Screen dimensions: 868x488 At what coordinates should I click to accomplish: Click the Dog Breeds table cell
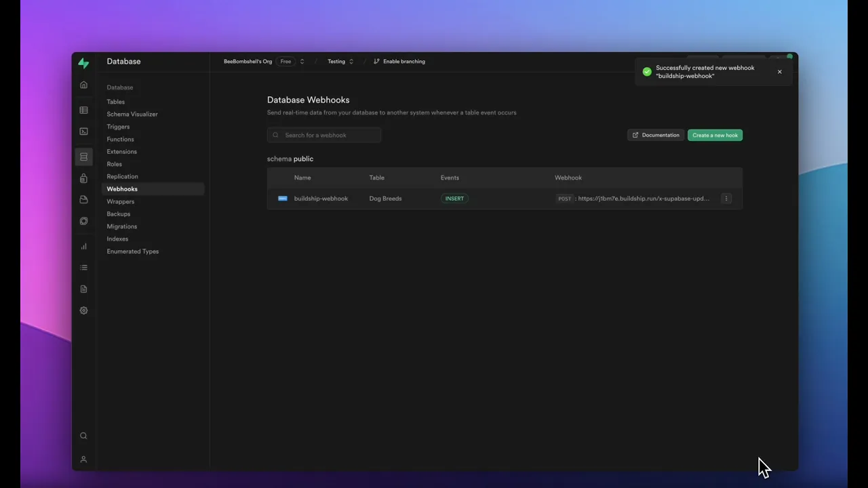[x=385, y=199]
